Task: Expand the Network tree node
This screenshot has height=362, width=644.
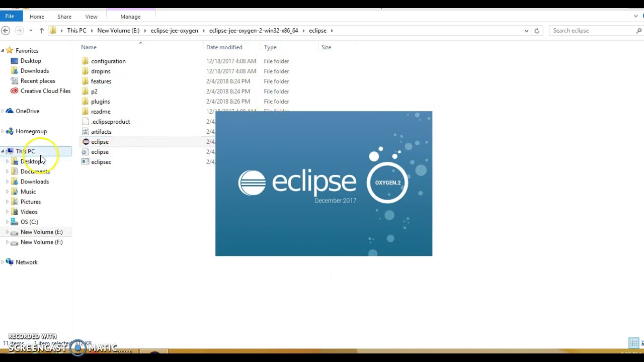Action: point(3,262)
